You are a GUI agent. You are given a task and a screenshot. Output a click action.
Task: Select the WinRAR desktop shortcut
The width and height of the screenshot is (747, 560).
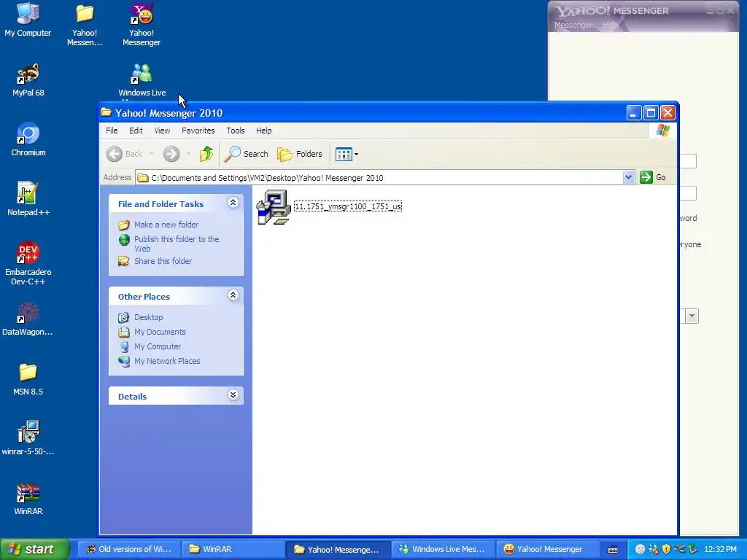pyautogui.click(x=28, y=499)
